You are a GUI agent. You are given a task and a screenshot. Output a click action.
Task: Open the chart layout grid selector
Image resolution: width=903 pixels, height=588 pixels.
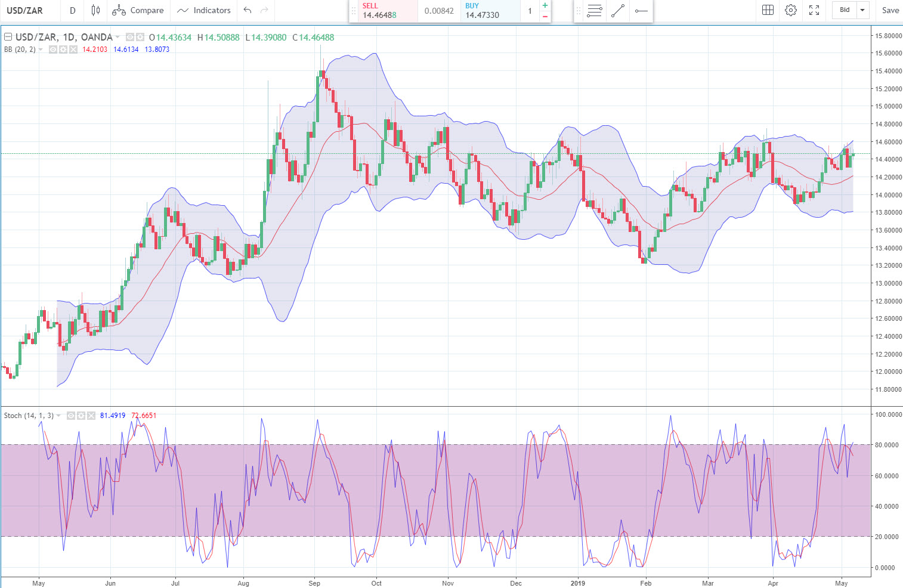pos(768,10)
